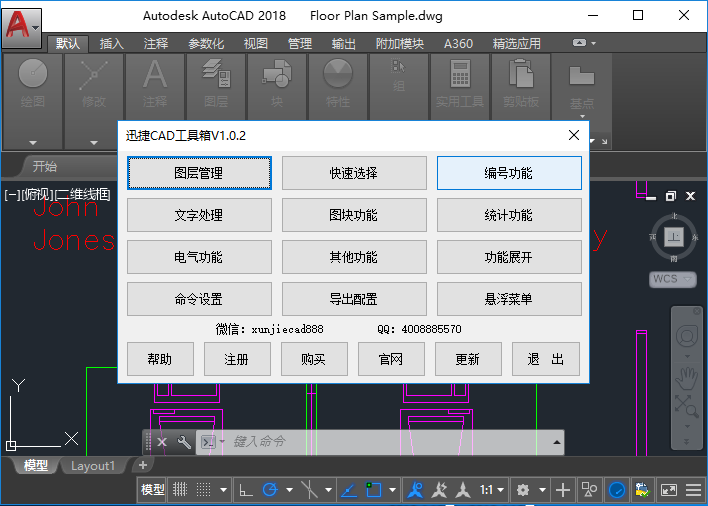708x506 pixels.
Task: Toggle auto-add annotation scales icon
Action: [x=439, y=490]
